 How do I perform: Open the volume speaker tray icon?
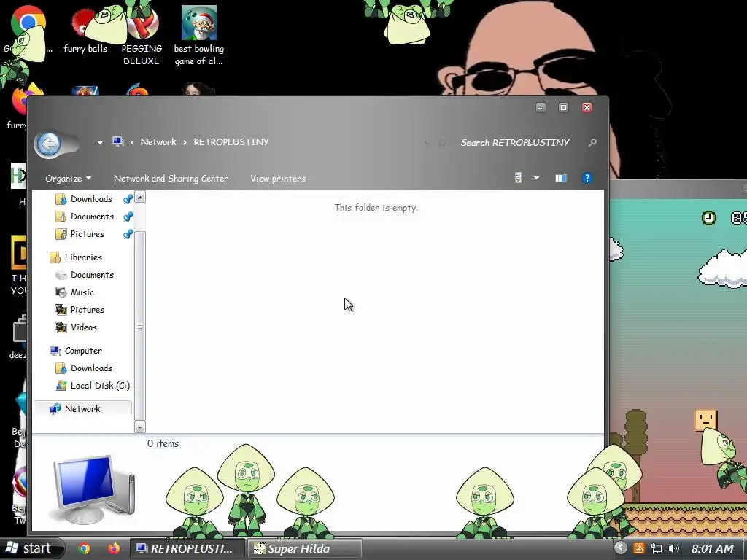click(673, 548)
